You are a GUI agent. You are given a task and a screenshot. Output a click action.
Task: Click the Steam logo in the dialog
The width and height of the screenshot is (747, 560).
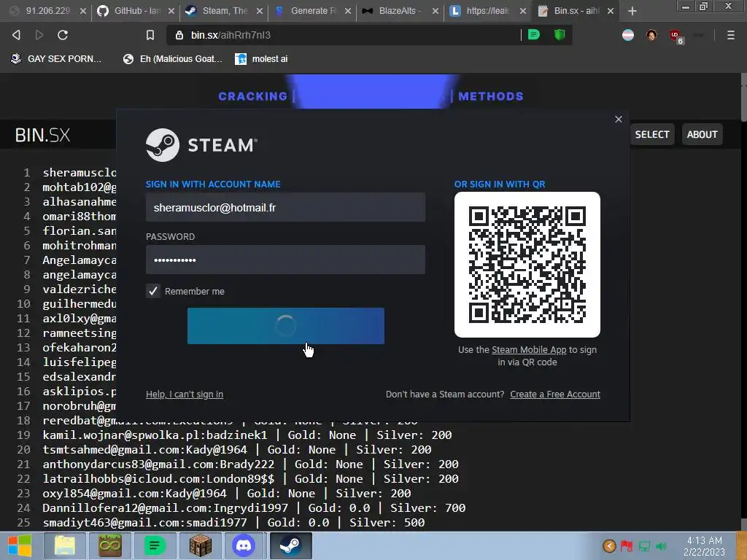(201, 145)
